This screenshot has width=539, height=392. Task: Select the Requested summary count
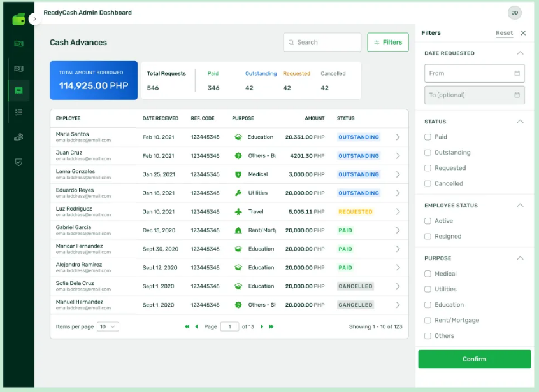(x=287, y=88)
